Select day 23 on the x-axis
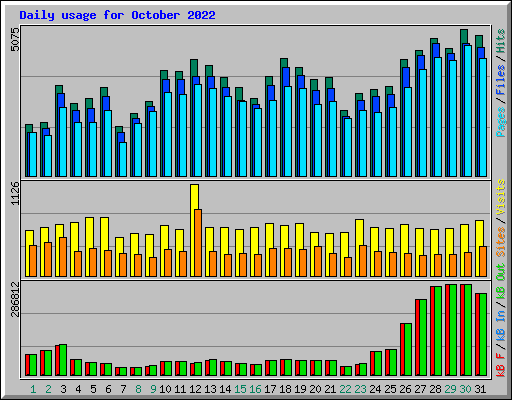 coord(360,389)
